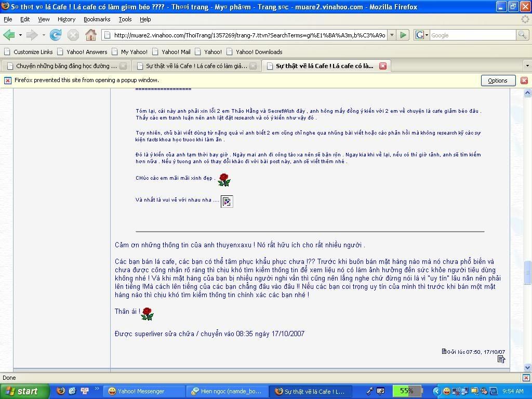Screen dimensions: 532x399
Task: Go to Home page icon
Action: (91, 35)
